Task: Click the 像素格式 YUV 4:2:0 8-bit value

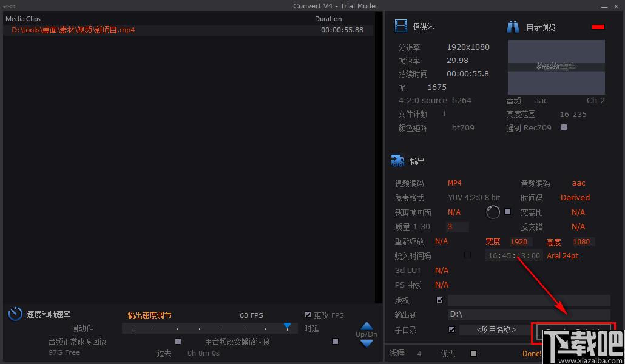Action: click(x=473, y=197)
